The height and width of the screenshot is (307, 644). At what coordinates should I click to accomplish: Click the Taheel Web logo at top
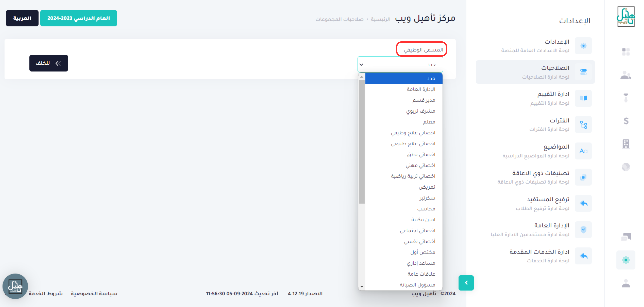626,16
